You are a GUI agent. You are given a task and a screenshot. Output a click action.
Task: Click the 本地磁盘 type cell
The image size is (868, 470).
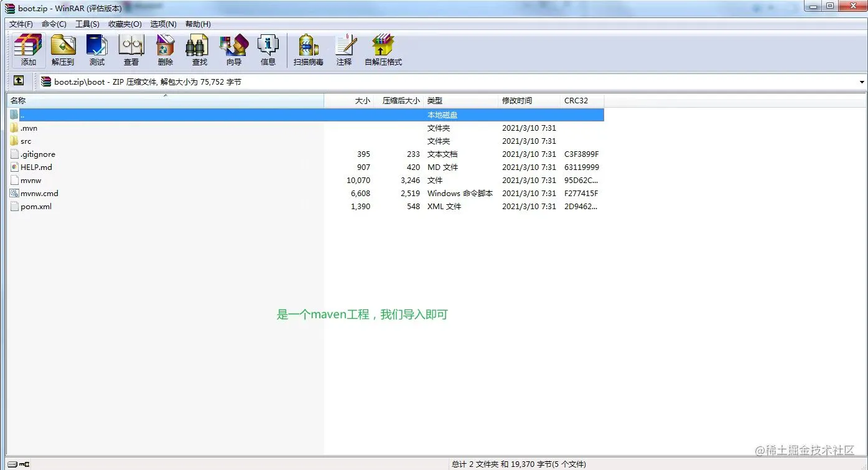coord(442,115)
